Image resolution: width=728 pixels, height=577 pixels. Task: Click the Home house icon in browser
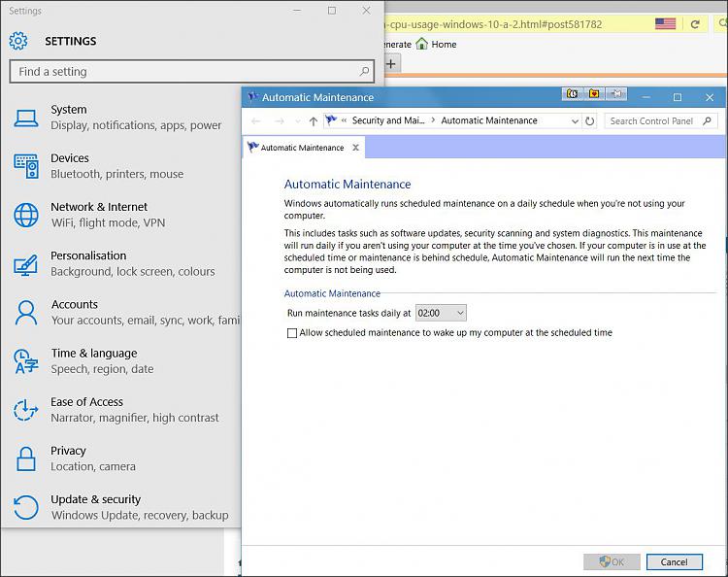pyautogui.click(x=421, y=44)
